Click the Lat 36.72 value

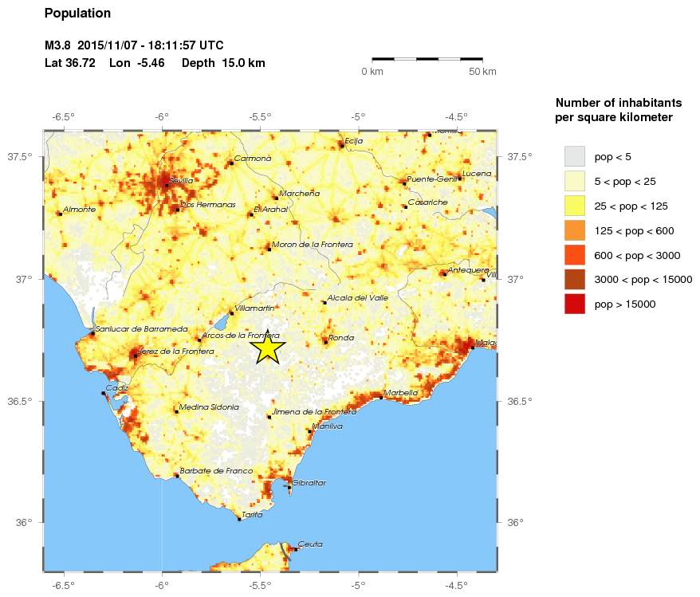pyautogui.click(x=70, y=63)
